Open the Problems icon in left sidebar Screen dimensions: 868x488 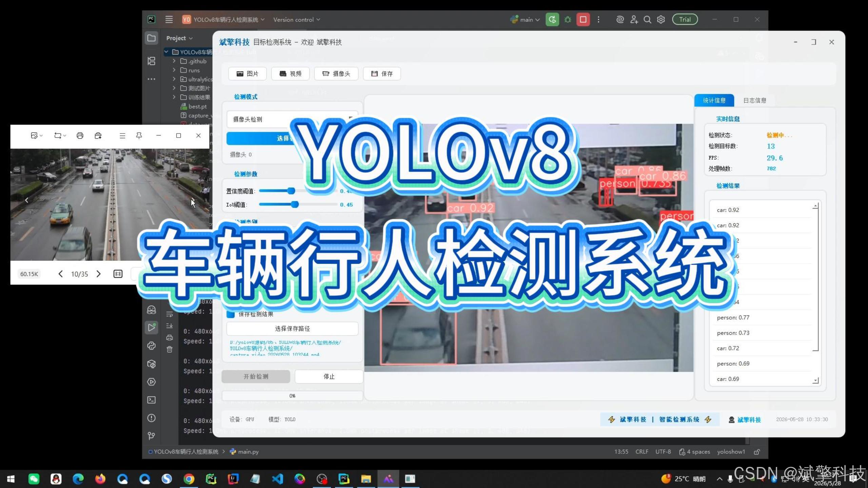(x=151, y=418)
